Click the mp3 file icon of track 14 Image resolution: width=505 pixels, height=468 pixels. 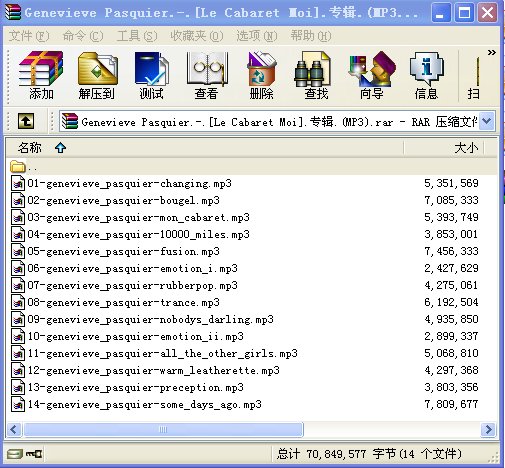click(x=18, y=404)
